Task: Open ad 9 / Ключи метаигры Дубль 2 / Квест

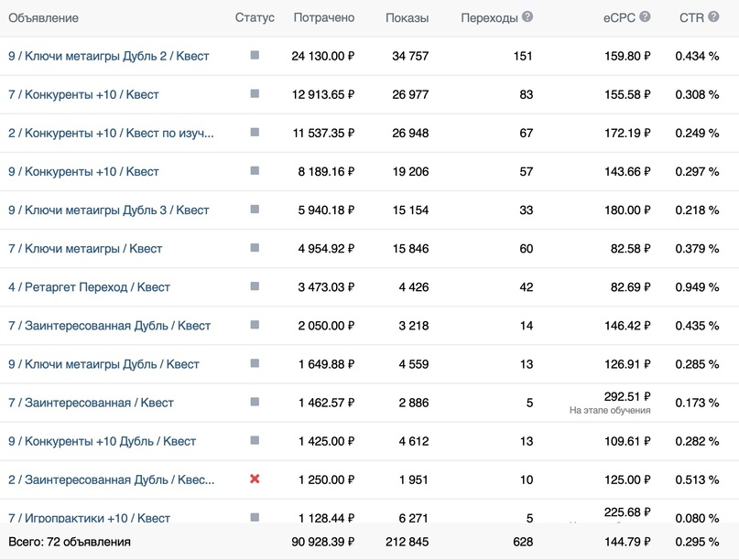Action: [x=109, y=56]
